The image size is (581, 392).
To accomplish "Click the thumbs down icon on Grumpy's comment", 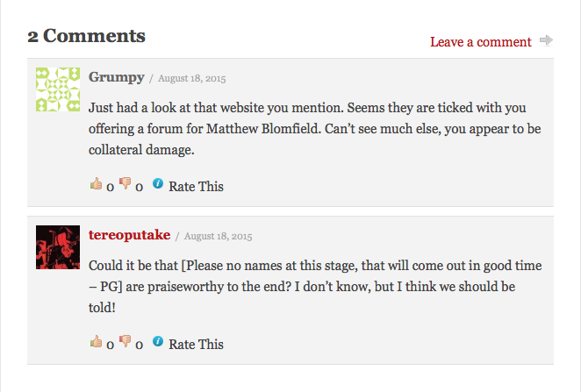I will pyautogui.click(x=125, y=183).
